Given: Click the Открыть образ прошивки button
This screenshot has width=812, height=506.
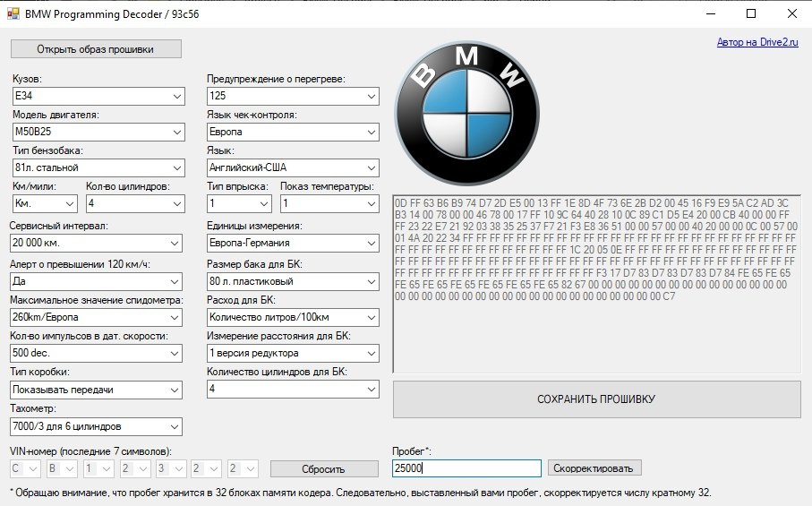Looking at the screenshot, I should tap(96, 49).
